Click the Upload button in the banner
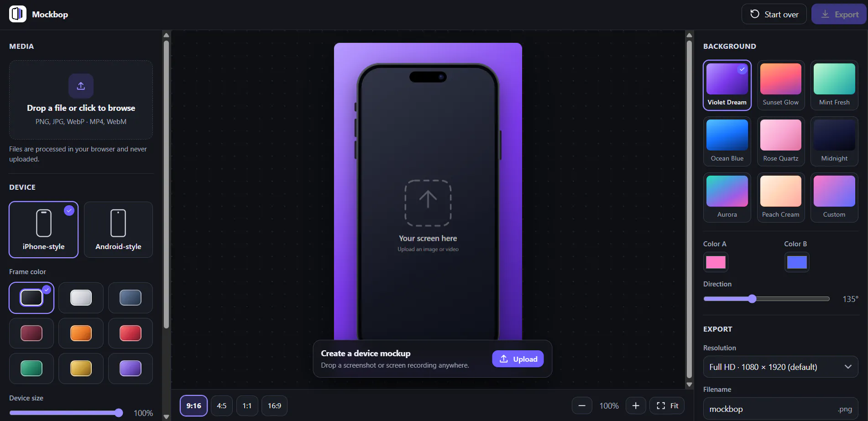The image size is (868, 421). point(518,359)
